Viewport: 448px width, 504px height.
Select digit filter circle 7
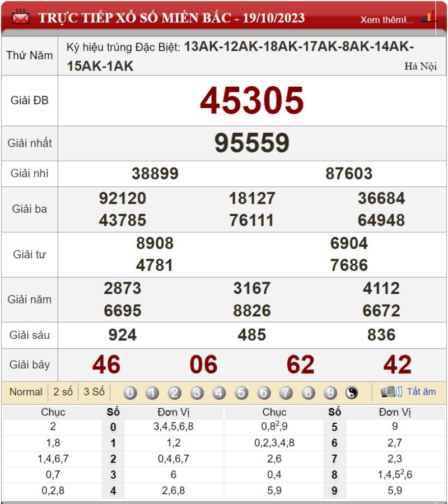point(286,393)
